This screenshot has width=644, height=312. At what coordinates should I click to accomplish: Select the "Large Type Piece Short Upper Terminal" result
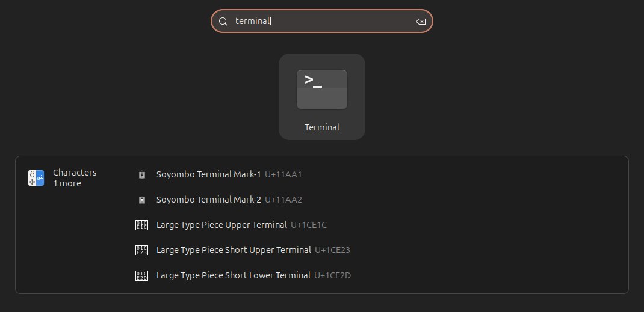[x=234, y=250]
